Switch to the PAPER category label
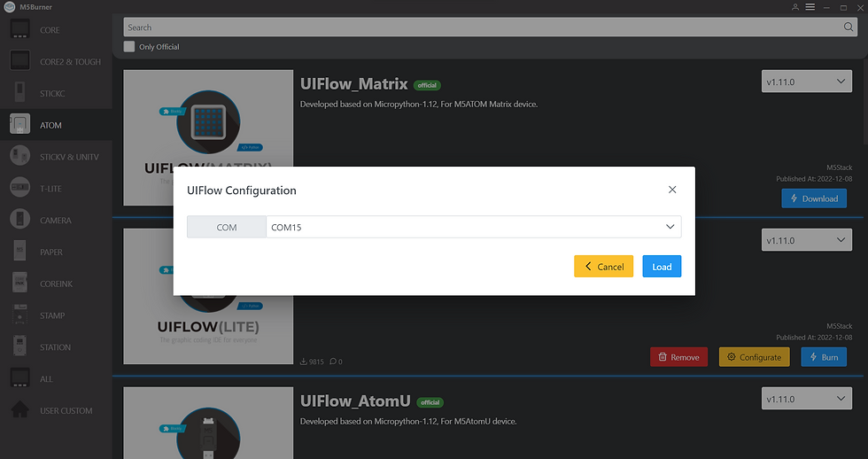This screenshot has height=459, width=868. (51, 252)
